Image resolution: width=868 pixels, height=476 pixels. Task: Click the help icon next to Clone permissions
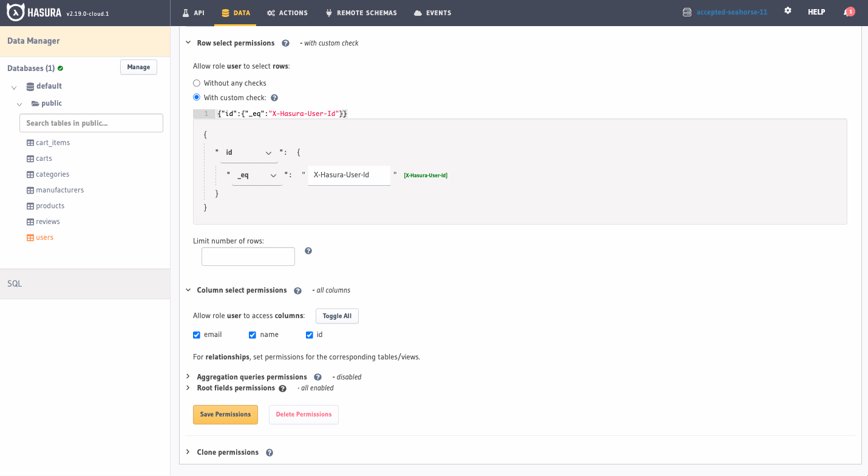269,452
